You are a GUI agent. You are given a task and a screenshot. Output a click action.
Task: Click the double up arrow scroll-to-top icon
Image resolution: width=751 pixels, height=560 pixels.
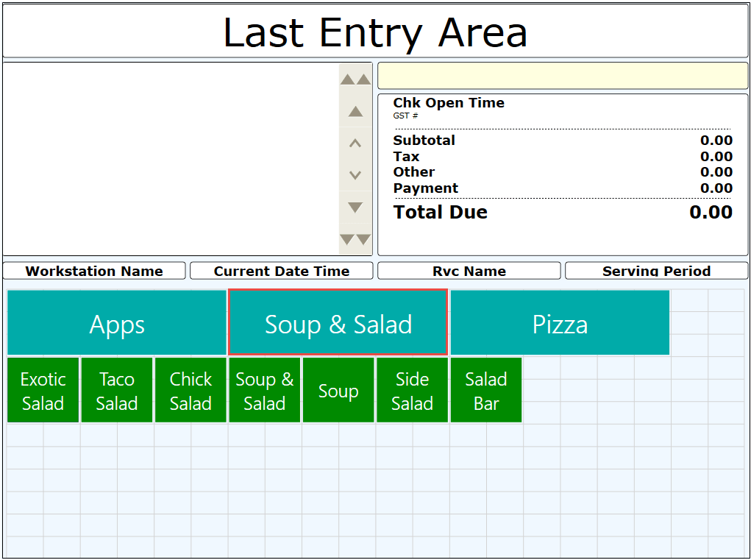tap(355, 79)
